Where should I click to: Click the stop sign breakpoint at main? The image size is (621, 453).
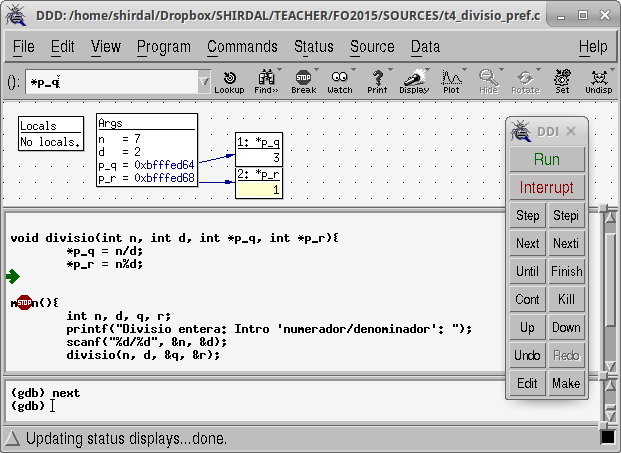24,302
